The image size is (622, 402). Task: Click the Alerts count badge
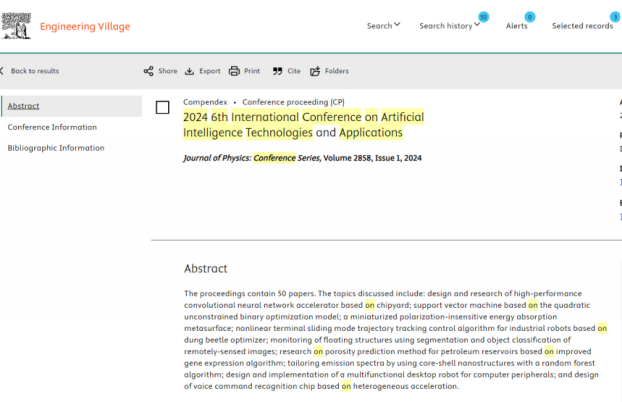pyautogui.click(x=530, y=17)
